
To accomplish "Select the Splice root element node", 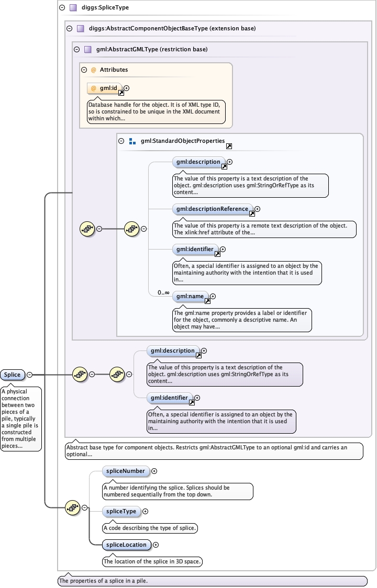I will coord(13,375).
